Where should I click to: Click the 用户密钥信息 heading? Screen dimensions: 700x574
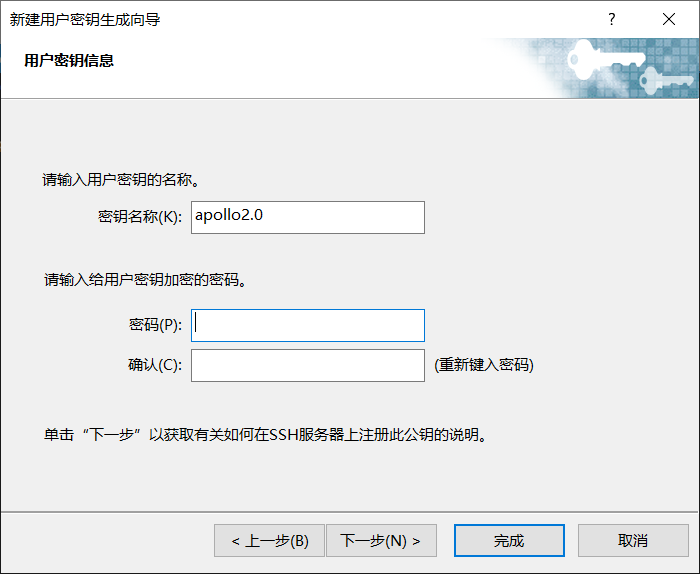[69, 60]
